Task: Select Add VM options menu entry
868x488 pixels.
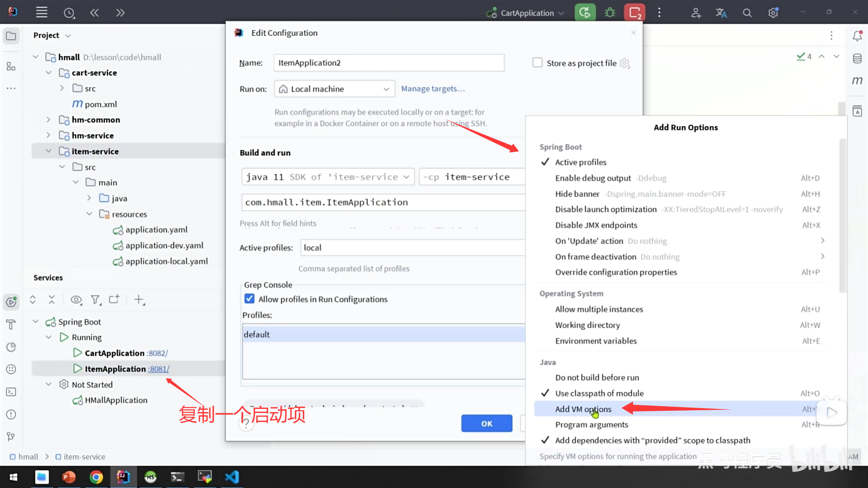Action: pyautogui.click(x=583, y=409)
